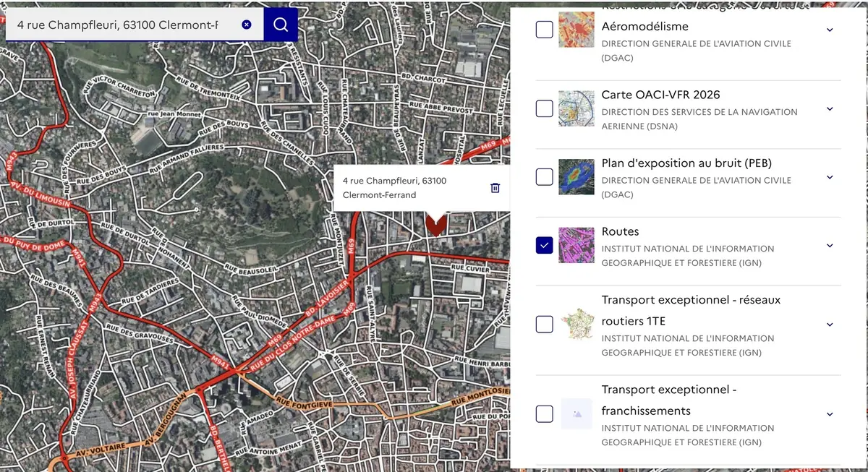Viewport: 868px width, 472px height.
Task: Enable Transport exceptionnel franchissements checkbox
Action: [x=545, y=414]
